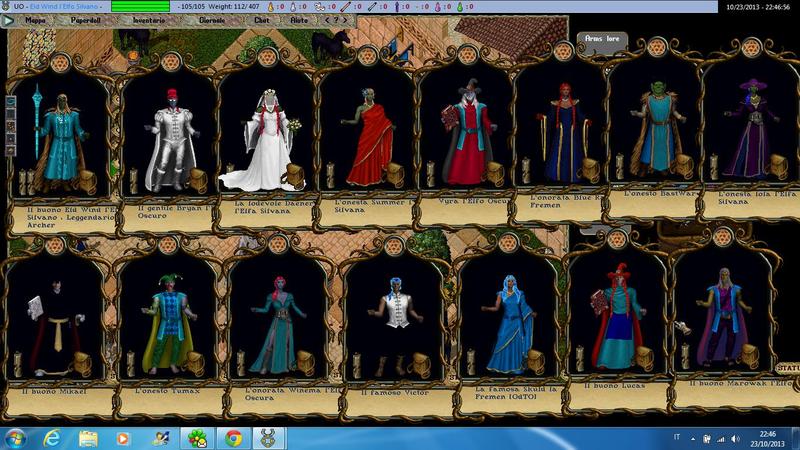Click the partially visible Status button
This screenshot has width=800, height=450.
pos(788,368)
